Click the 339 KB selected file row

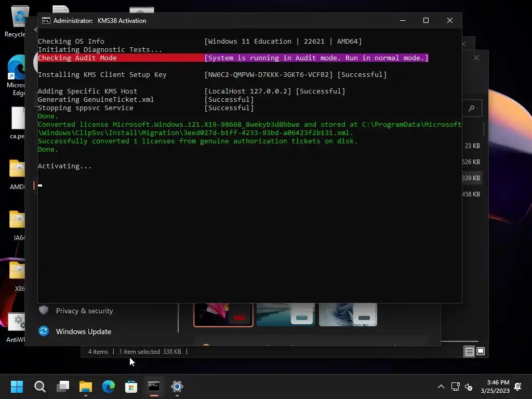pyautogui.click(x=471, y=178)
